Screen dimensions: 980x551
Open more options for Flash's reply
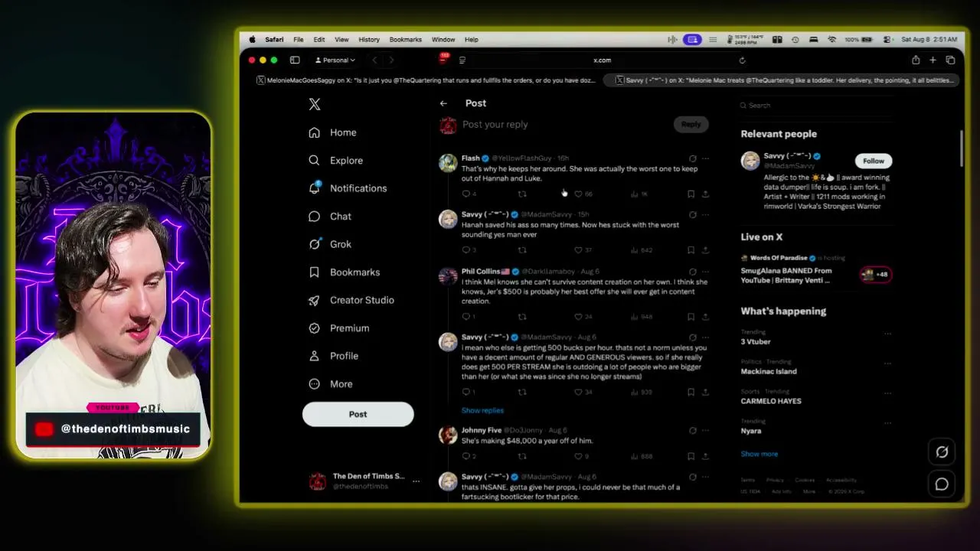pyautogui.click(x=705, y=158)
